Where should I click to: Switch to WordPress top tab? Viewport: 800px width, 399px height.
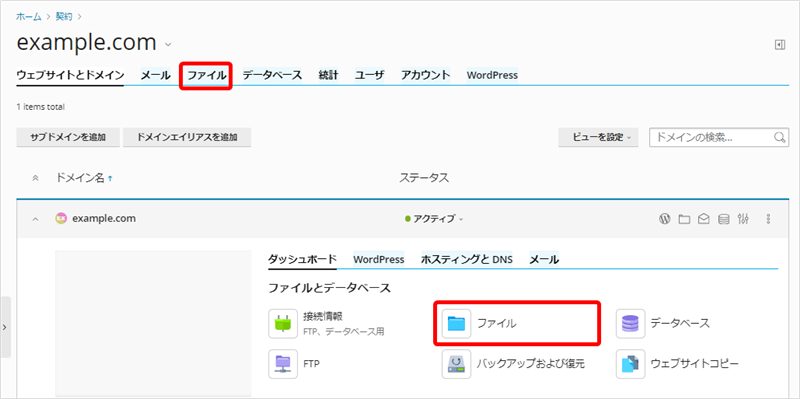coord(492,75)
